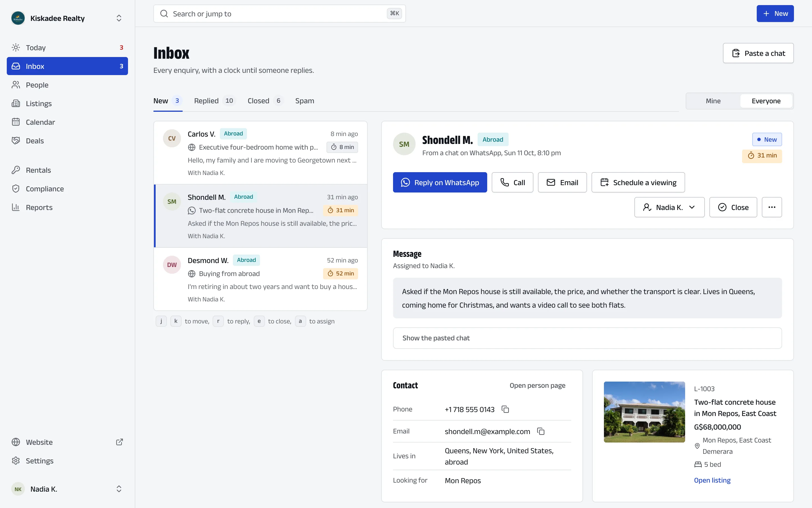The height and width of the screenshot is (508, 812).
Task: Click the Mon Repos house photo thumbnail
Action: tap(644, 412)
